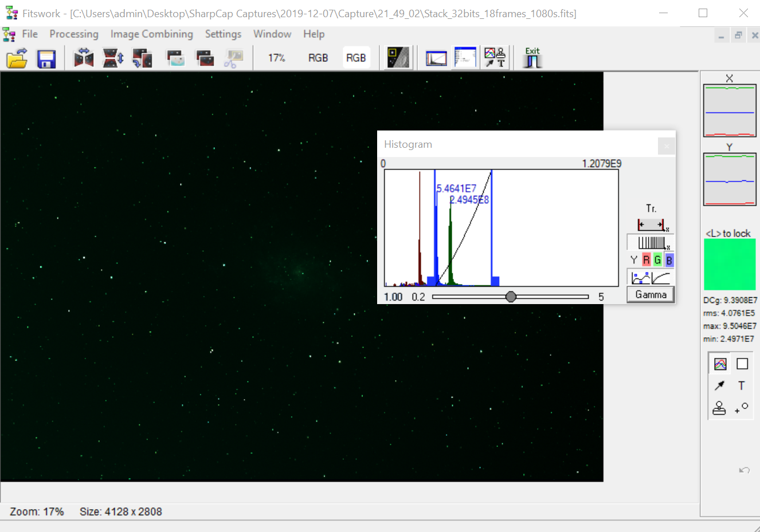The height and width of the screenshot is (532, 760).
Task: Click the Gamma button in Histogram
Action: (x=651, y=294)
